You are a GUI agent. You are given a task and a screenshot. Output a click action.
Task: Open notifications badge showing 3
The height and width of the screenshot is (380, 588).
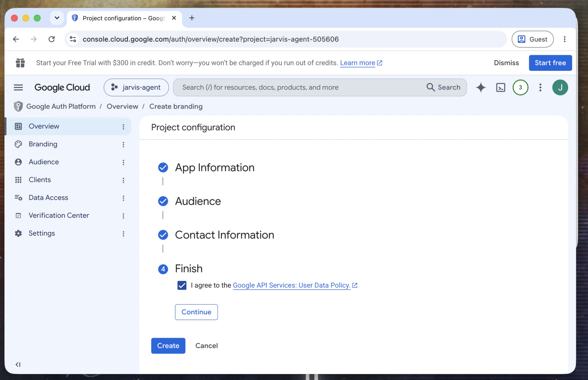tap(520, 87)
